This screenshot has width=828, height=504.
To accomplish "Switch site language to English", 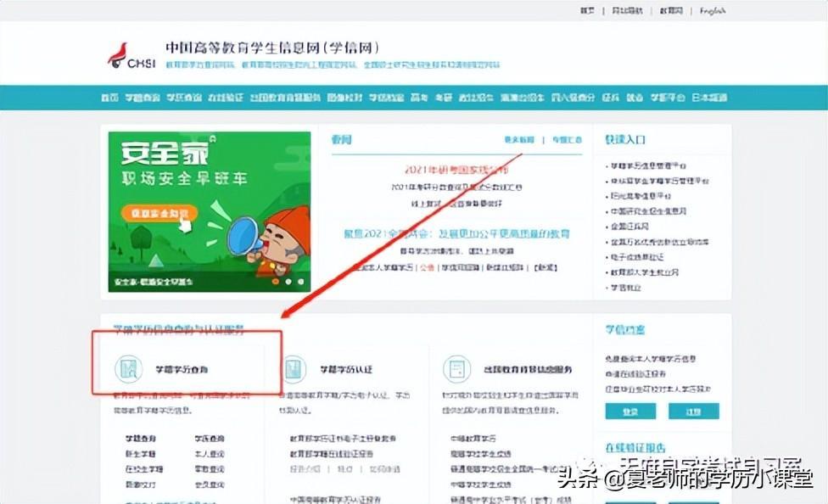I will [713, 10].
